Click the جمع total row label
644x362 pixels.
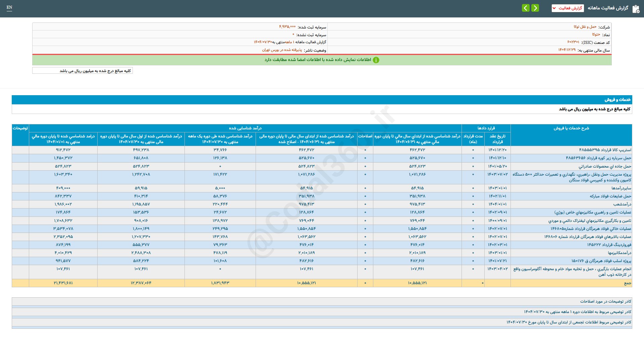point(627,283)
